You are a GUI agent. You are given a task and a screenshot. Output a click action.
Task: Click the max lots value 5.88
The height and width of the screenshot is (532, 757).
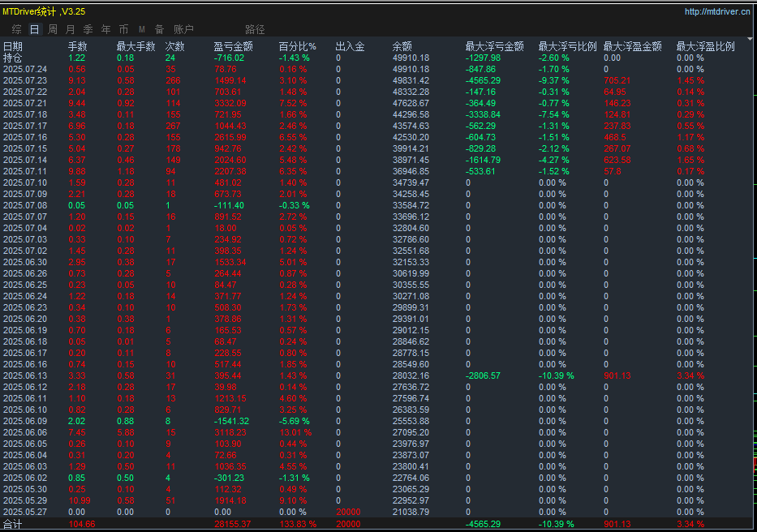click(x=126, y=432)
